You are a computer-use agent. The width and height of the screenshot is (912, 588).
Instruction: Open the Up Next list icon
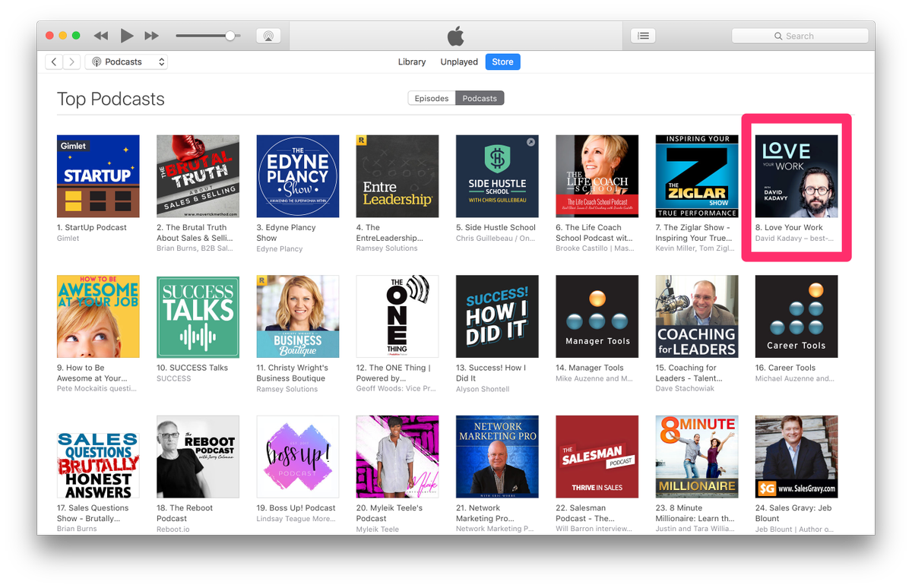[x=644, y=36]
